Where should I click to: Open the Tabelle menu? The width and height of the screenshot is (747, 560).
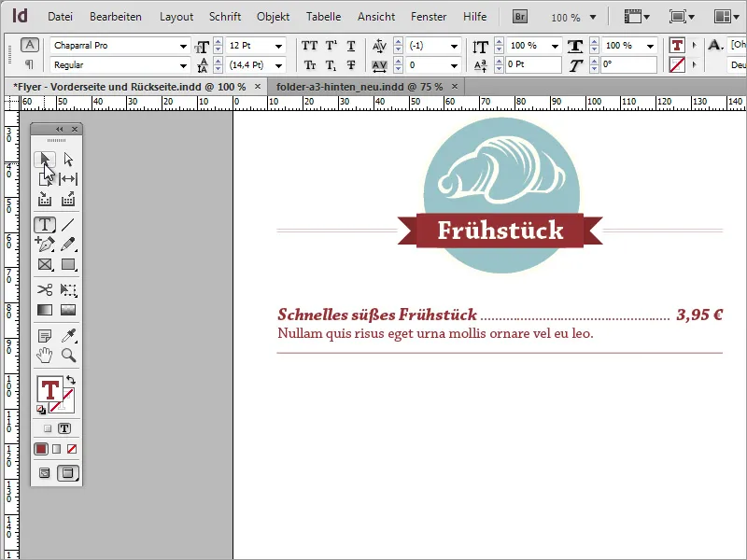(x=323, y=17)
